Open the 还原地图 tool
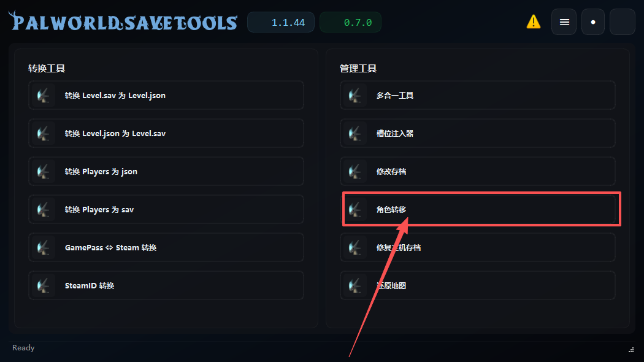644x362 pixels. point(478,285)
